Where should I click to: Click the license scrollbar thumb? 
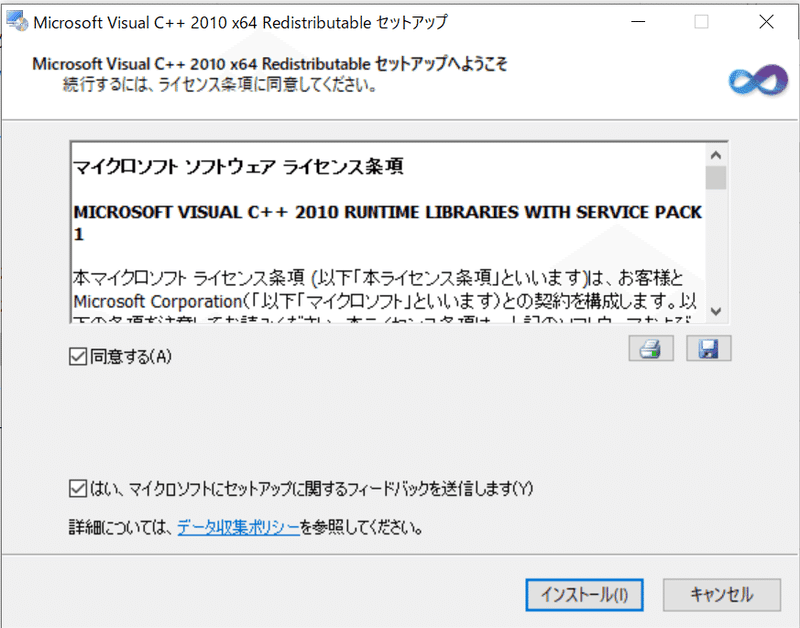(716, 178)
